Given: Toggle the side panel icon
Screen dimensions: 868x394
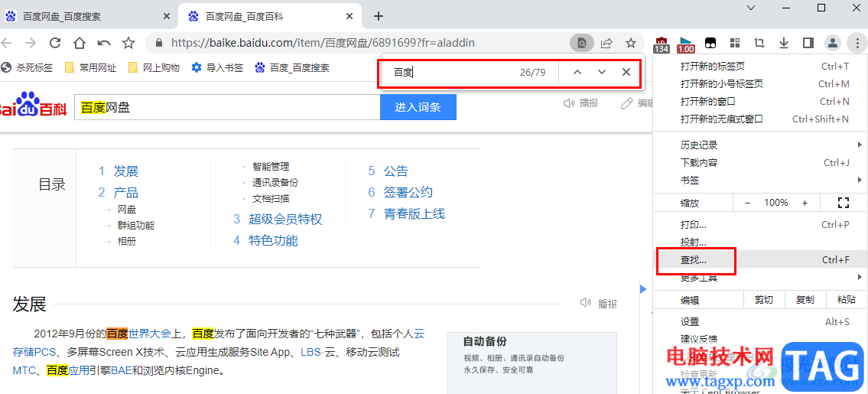Looking at the screenshot, I should click(x=808, y=43).
